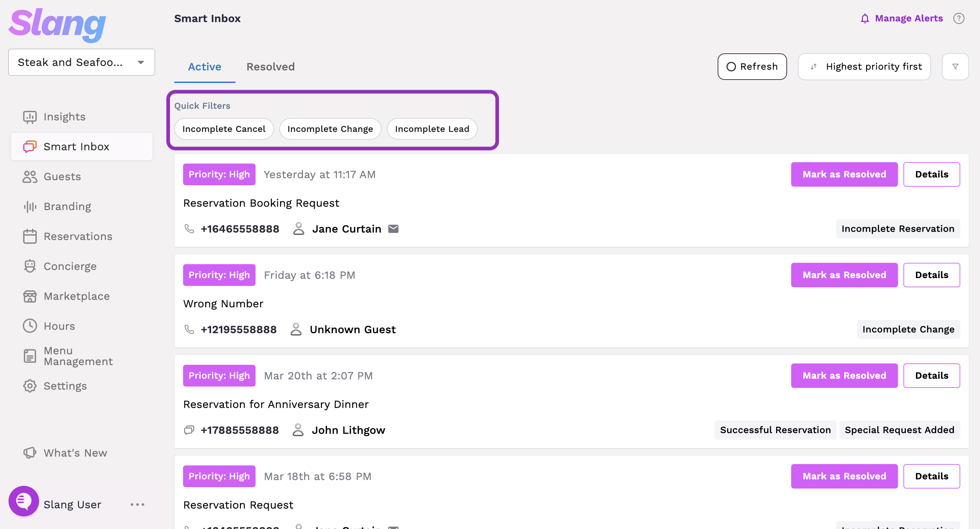Click the Manage Alerts bell icon
The height and width of the screenshot is (529, 980).
865,18
